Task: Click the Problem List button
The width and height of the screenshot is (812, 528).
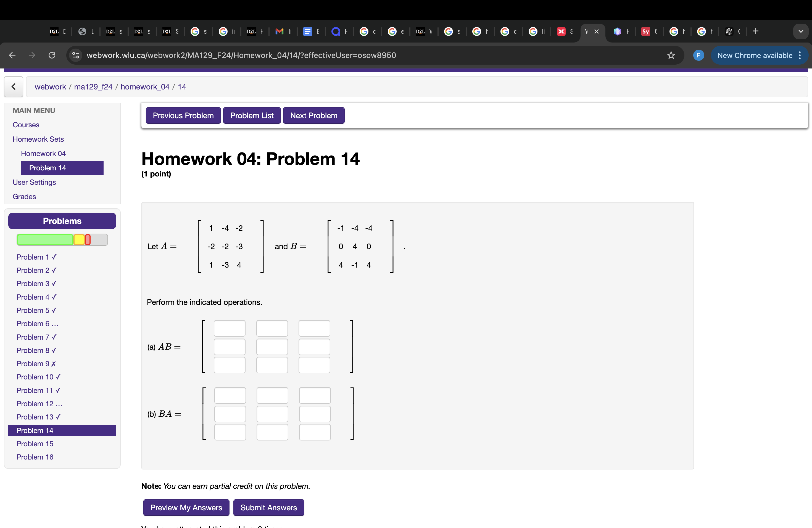Action: (252, 116)
